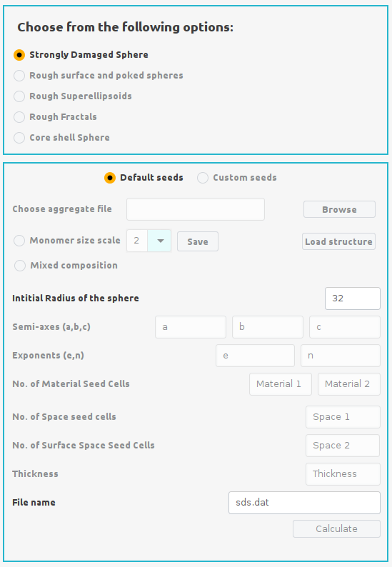Click the Initial Radius of the sphere field

pyautogui.click(x=353, y=298)
